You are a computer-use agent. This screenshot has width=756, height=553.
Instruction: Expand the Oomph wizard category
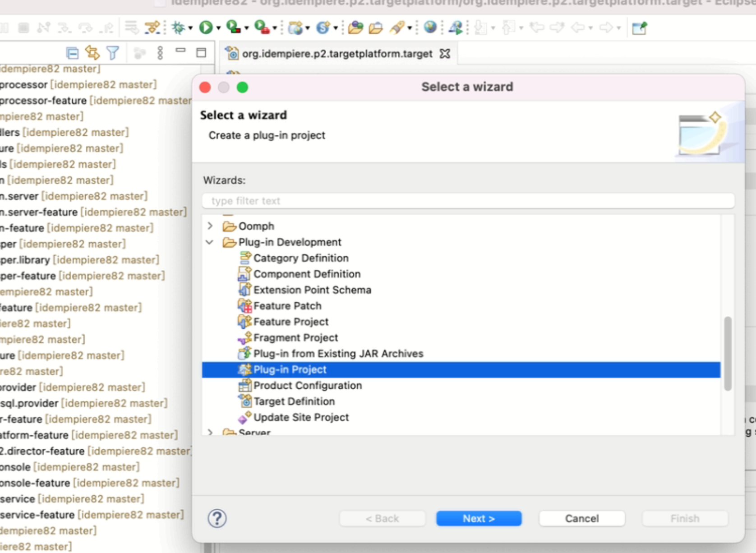(x=210, y=226)
